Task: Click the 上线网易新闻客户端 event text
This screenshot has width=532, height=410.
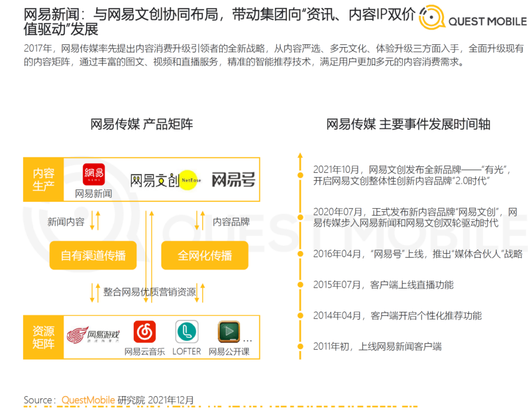Action: tap(400, 346)
